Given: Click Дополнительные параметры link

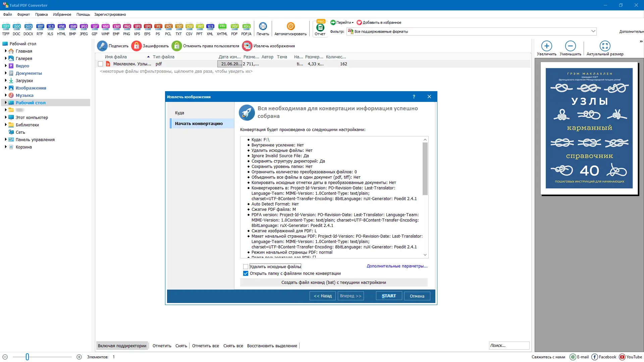Looking at the screenshot, I should (397, 266).
